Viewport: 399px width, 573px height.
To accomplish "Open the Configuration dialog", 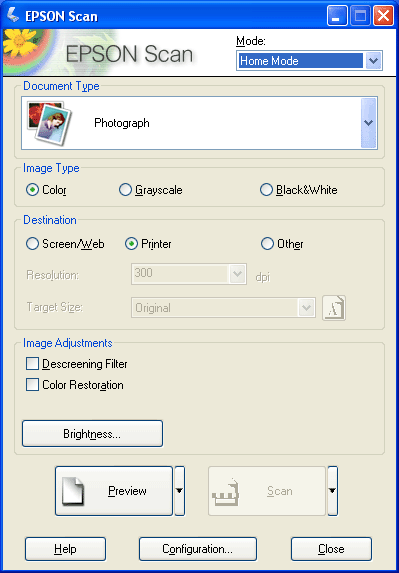I will 198,549.
